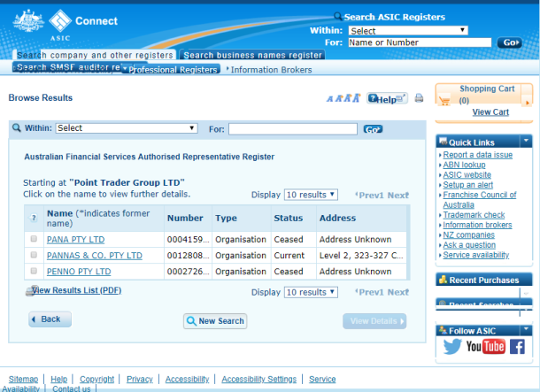Open ASIC's Twitter page
Viewport: 540px width, 392px height.
coord(452,346)
